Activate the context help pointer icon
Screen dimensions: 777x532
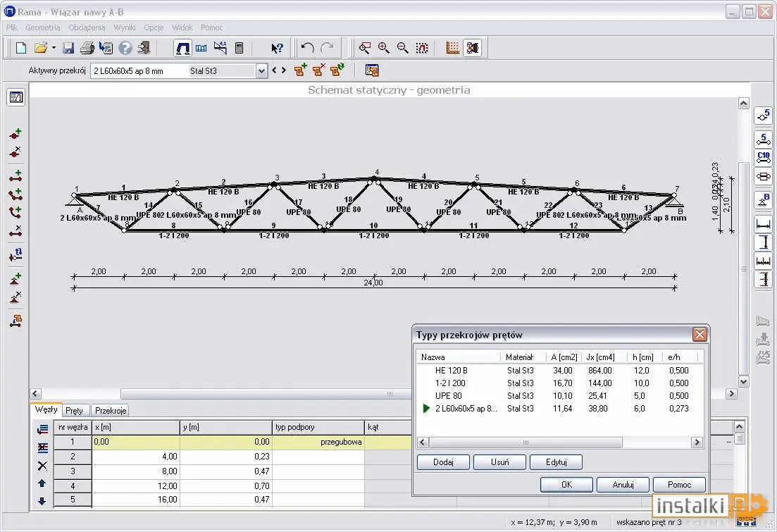click(277, 48)
